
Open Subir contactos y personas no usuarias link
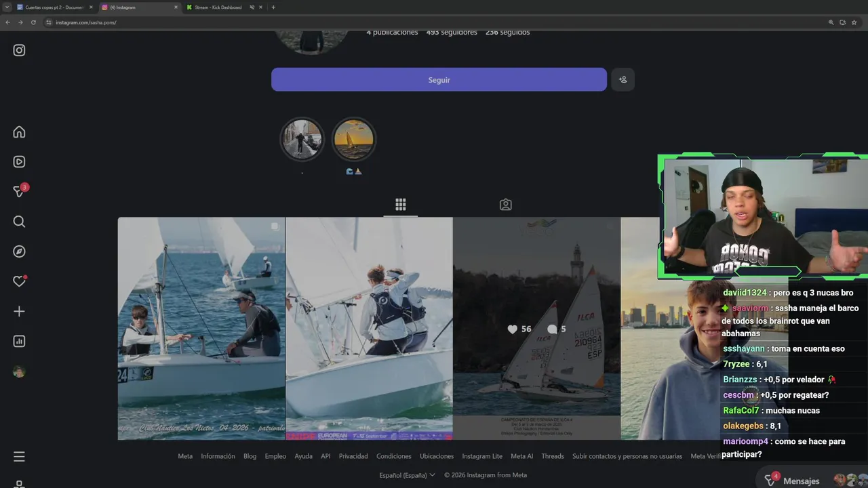pyautogui.click(x=627, y=456)
